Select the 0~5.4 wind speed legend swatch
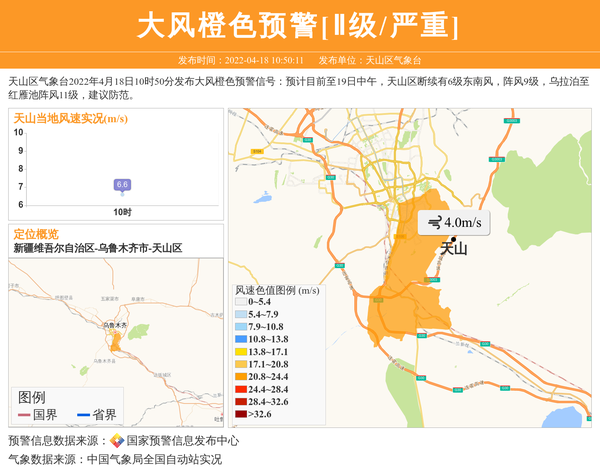The height and width of the screenshot is (471, 600). pos(240,301)
